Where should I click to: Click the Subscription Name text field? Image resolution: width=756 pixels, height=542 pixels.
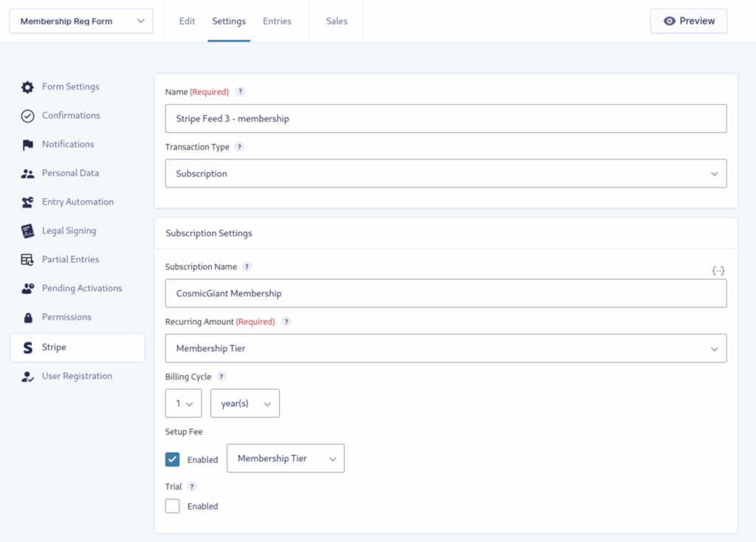click(445, 293)
